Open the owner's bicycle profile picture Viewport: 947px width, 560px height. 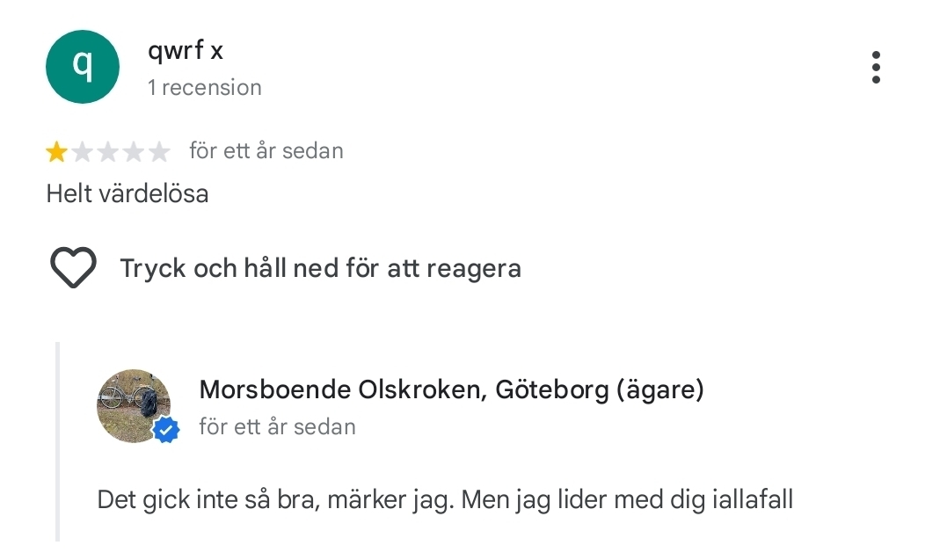131,404
